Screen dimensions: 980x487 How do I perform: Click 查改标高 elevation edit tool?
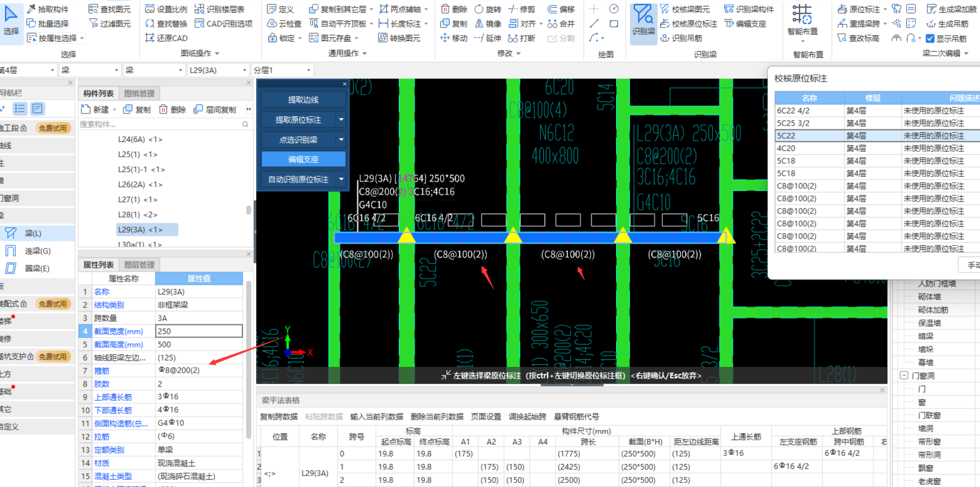click(859, 38)
